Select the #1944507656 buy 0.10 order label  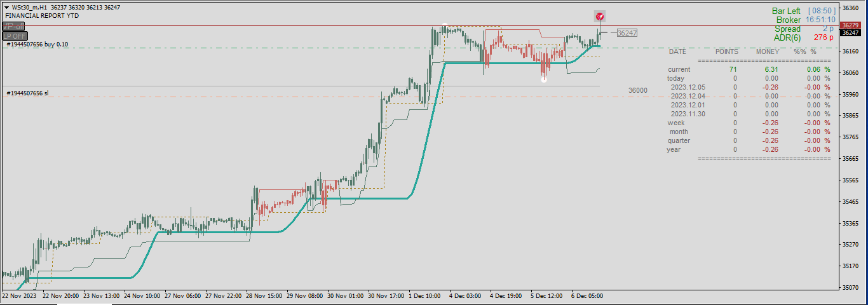tap(37, 44)
